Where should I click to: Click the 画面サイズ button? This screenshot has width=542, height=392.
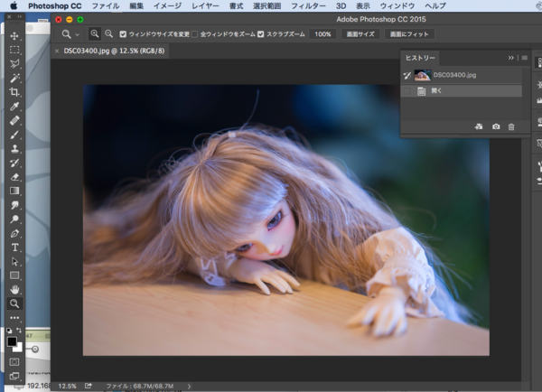[x=360, y=34]
